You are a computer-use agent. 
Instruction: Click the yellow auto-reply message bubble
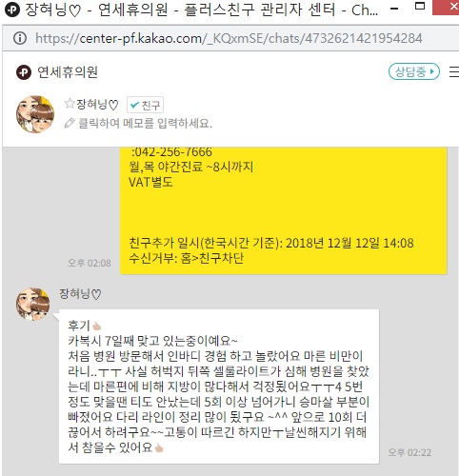(284, 210)
